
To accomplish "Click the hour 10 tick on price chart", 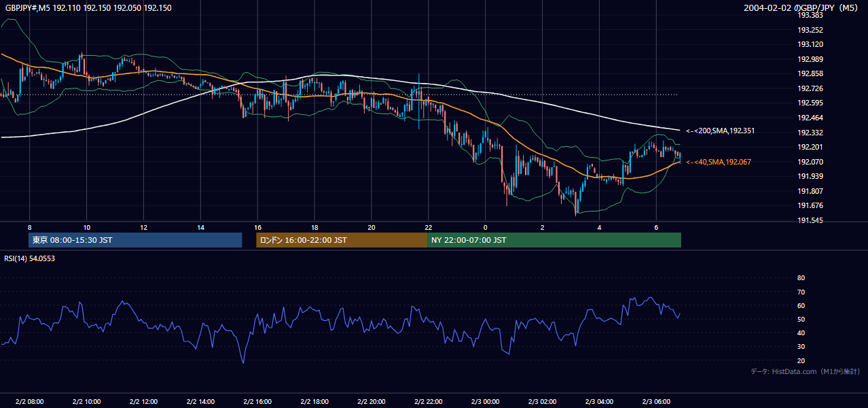I will tap(86, 227).
